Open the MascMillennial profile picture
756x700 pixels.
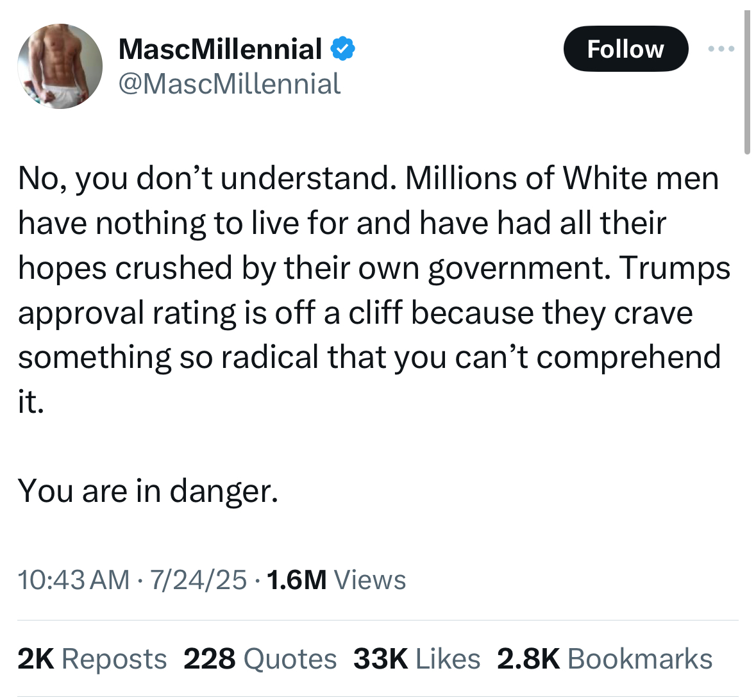click(60, 66)
